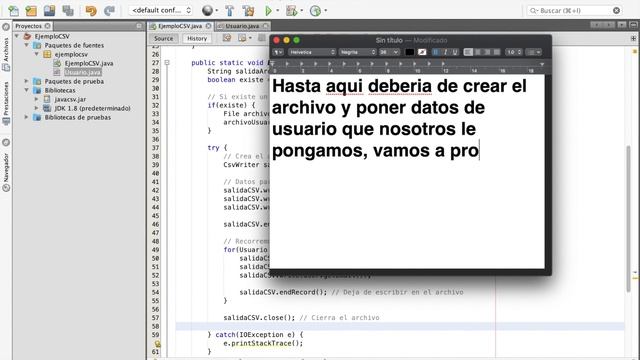640x360 pixels.
Task: Click the editor vertical scrollbar
Action: (x=629, y=218)
